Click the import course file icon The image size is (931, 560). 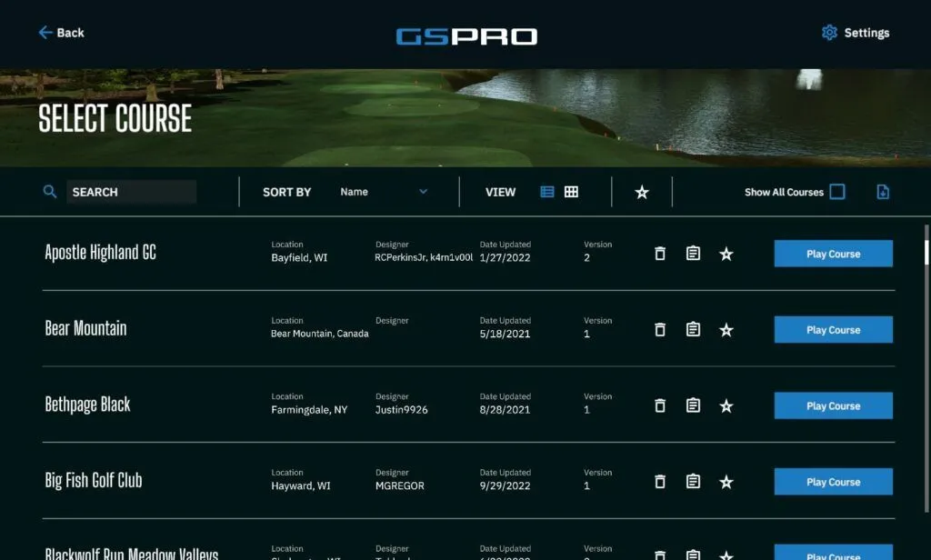pyautogui.click(x=883, y=192)
